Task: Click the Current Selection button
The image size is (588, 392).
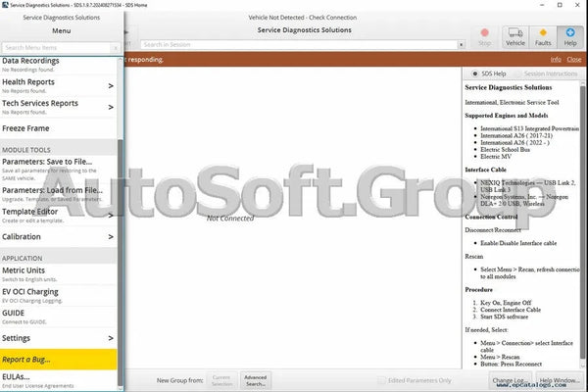Action: 221,380
